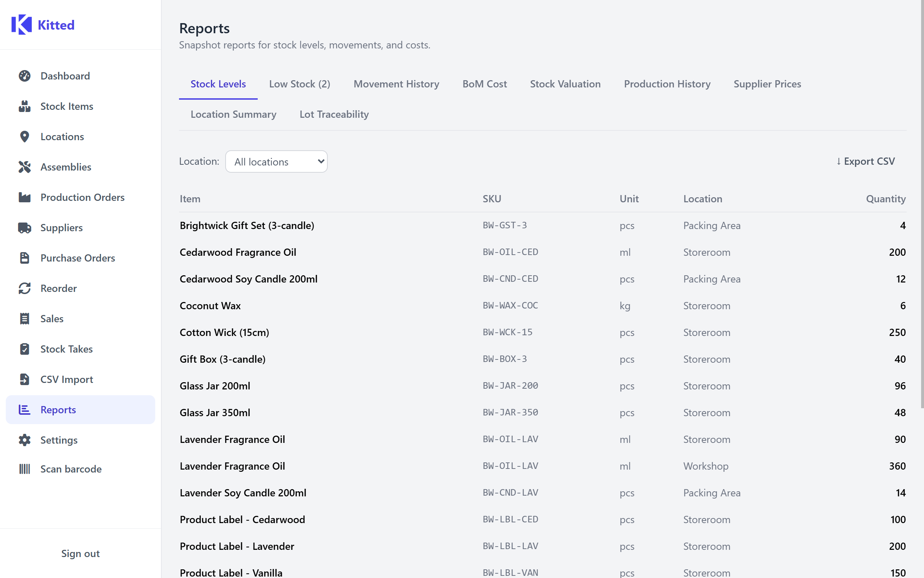Select the Stock Levels tab
The image size is (924, 578).
coord(218,84)
